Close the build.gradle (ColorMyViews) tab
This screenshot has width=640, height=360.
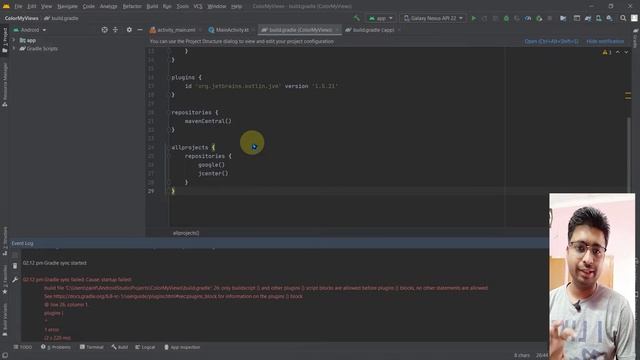[x=337, y=30]
